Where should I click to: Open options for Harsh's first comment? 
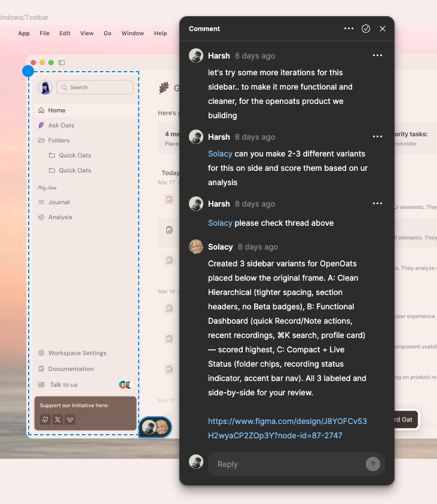coord(377,56)
